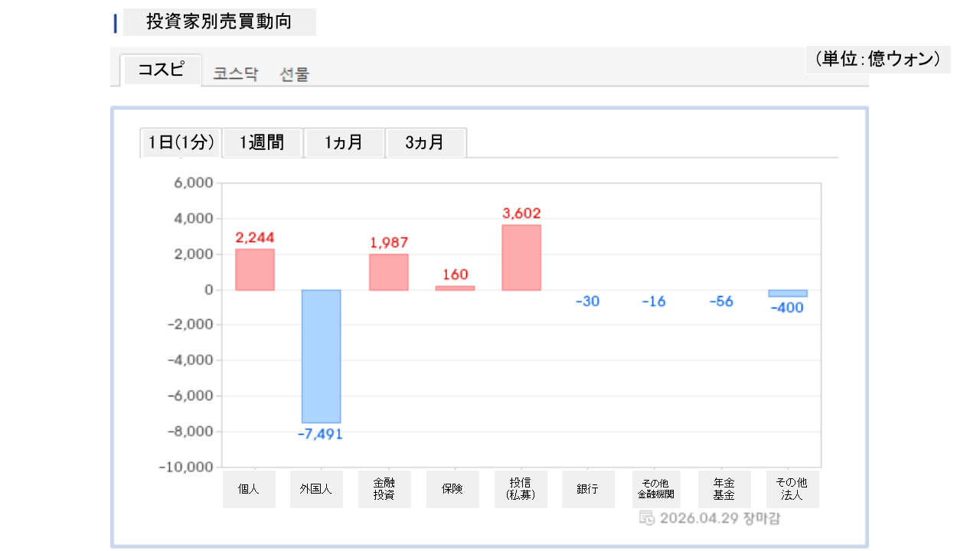Click the 個人 red bar
The image size is (980, 551).
point(255,269)
